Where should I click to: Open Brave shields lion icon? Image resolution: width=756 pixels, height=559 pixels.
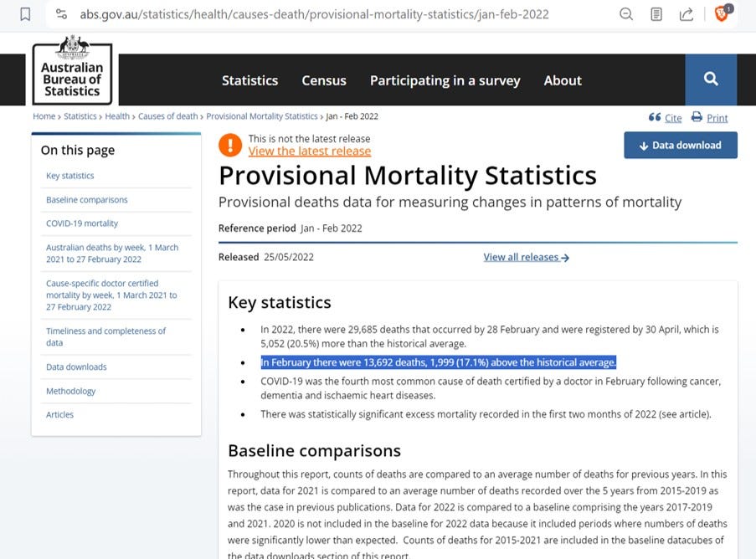click(x=722, y=14)
